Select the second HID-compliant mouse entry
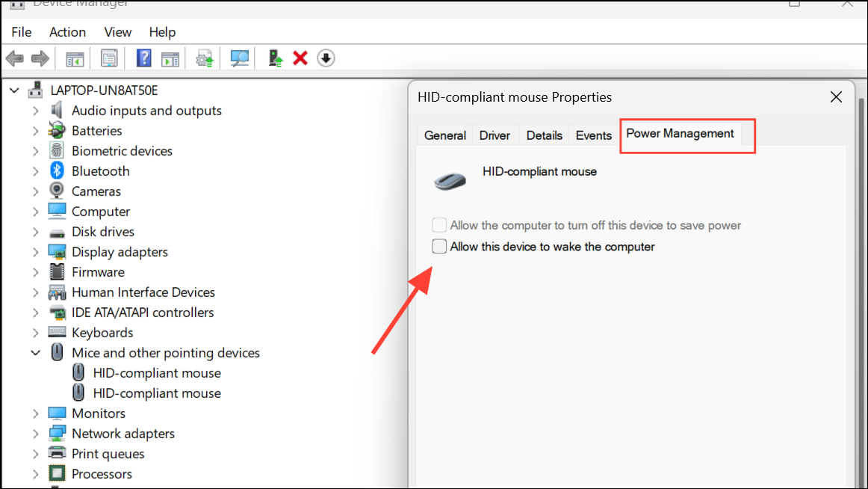Screen dimensions: 868x489 (157, 393)
